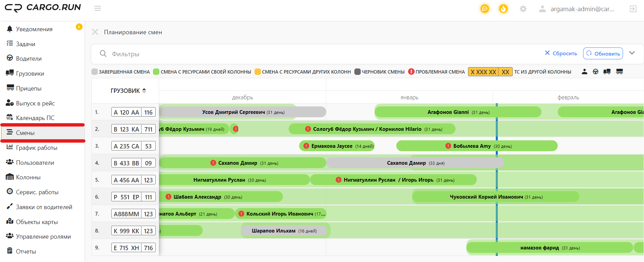Open the chat messages icon in header

click(485, 9)
